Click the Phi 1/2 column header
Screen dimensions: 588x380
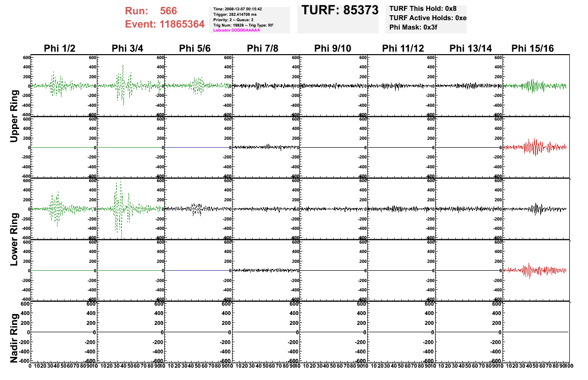[59, 48]
